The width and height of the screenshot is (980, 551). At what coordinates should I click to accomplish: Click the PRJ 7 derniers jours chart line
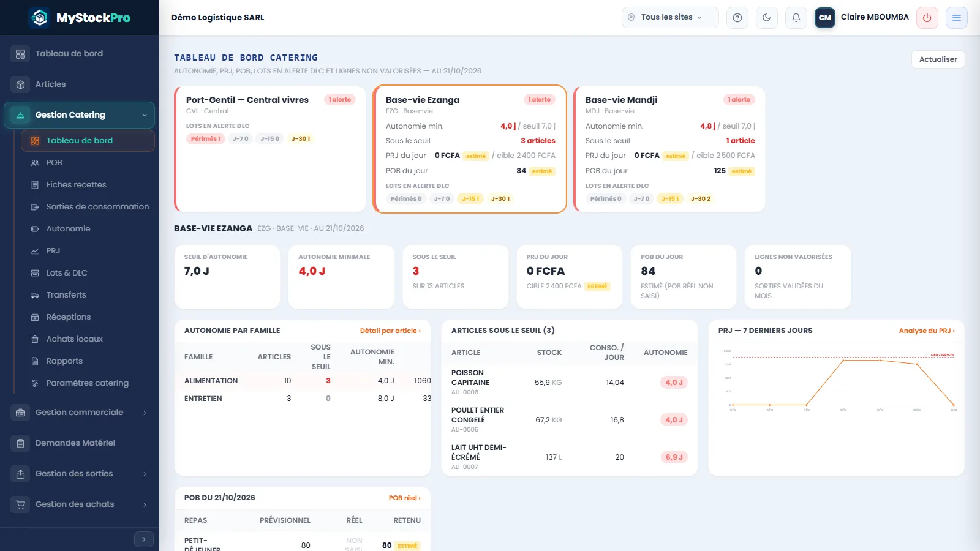pos(842,383)
